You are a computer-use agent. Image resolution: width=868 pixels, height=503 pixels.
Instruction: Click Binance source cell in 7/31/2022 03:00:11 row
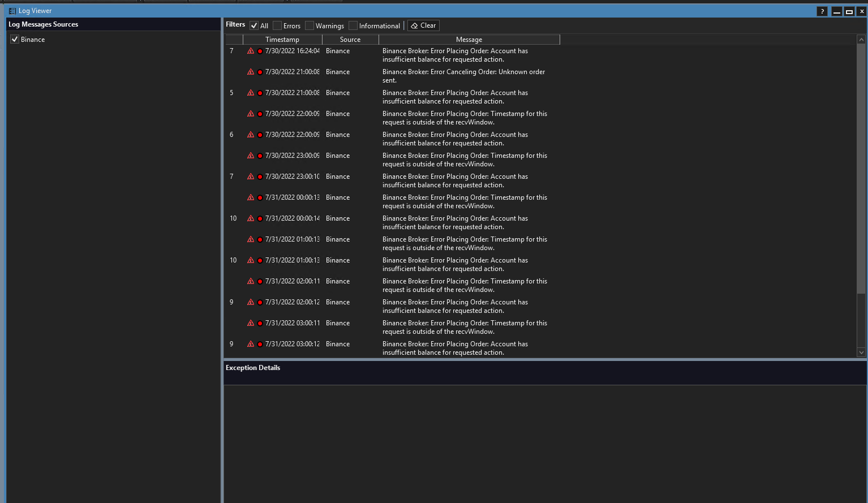point(338,323)
